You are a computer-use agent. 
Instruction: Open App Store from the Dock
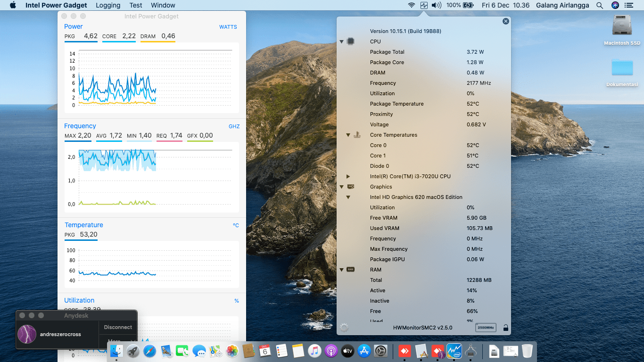[364, 351]
